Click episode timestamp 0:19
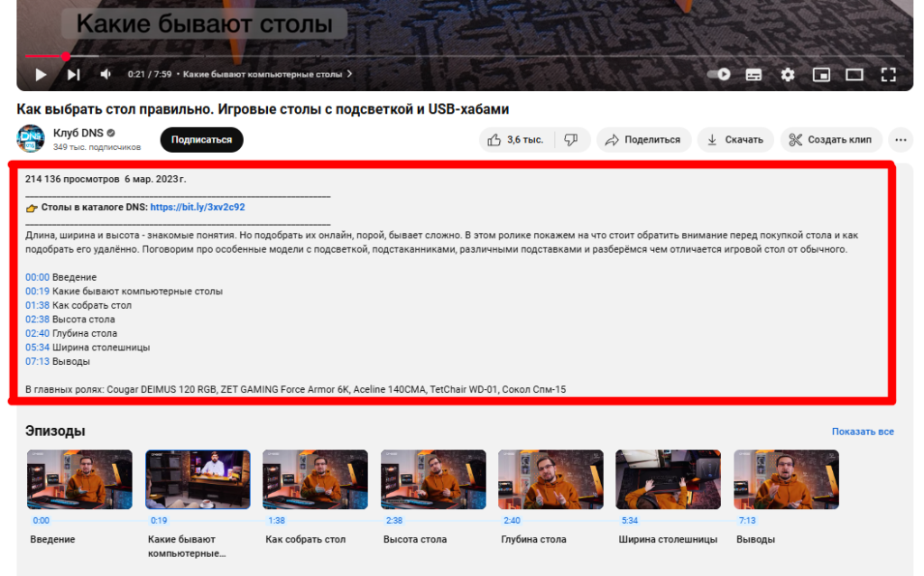Screen dimensions: 924x576 click(x=159, y=521)
